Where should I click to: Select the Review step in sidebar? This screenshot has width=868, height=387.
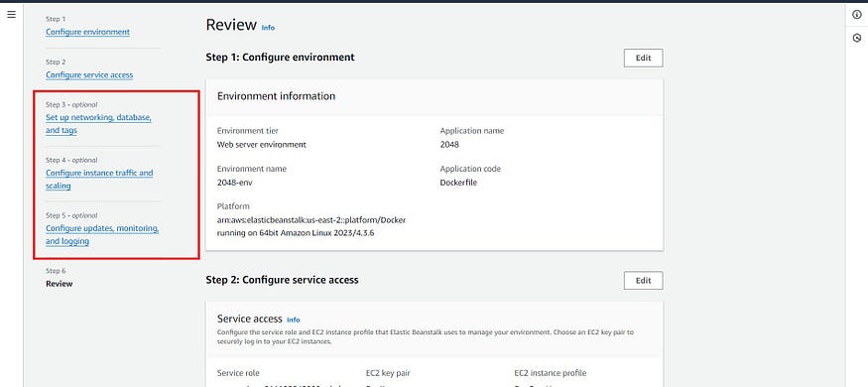(x=60, y=284)
